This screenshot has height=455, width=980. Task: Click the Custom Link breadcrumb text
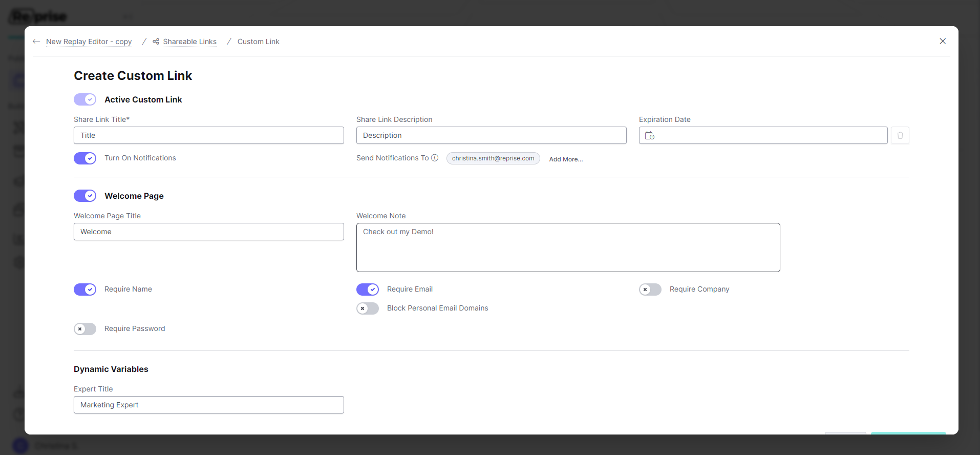point(259,42)
